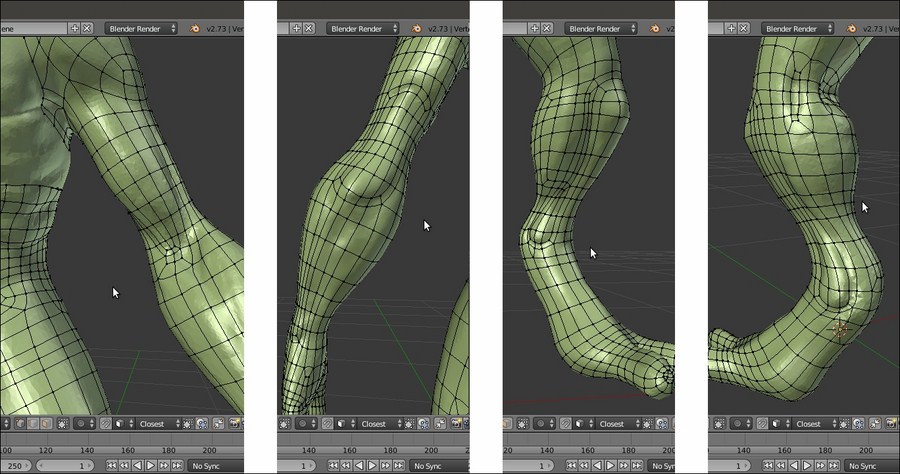Click the Blender logo in first panel
The width and height of the screenshot is (900, 474).
pos(195,28)
